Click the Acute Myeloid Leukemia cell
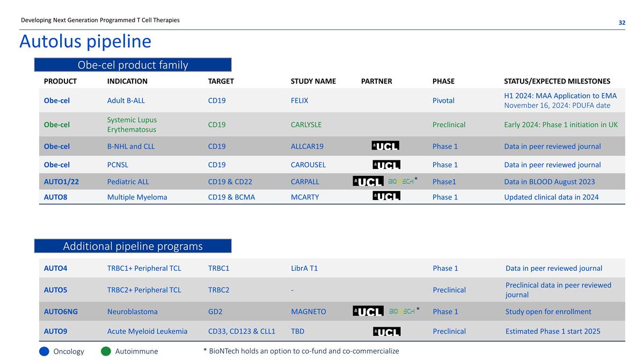The image size is (644, 362). point(148,331)
